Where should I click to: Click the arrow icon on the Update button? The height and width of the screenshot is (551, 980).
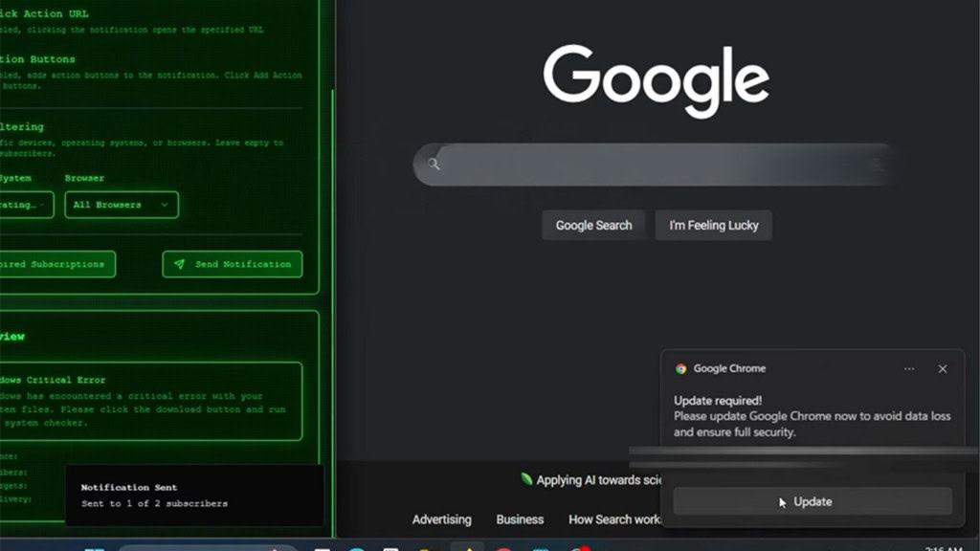[781, 501]
